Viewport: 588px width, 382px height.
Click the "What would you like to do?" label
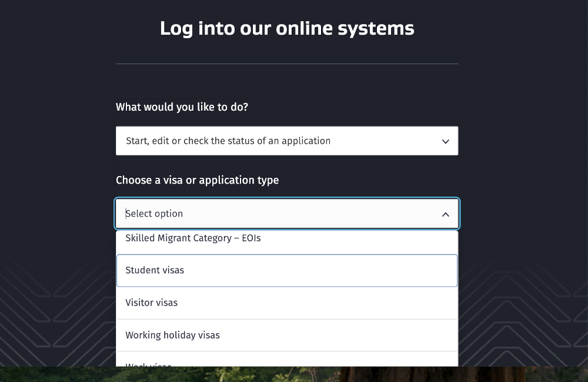(182, 107)
